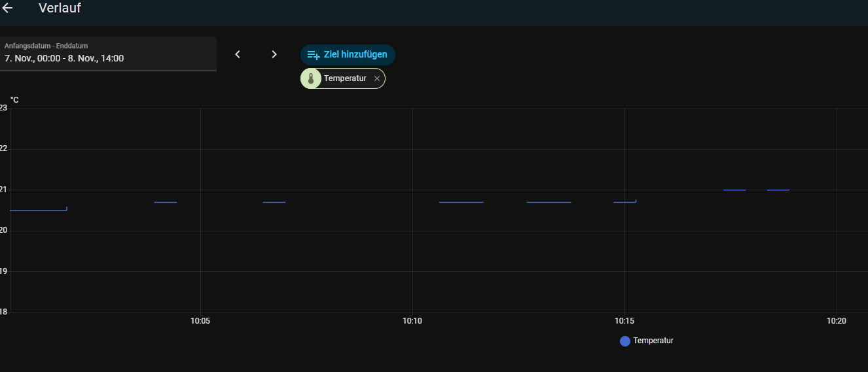Click the temperature segment around 10:13
868x372 pixels.
click(x=549, y=203)
